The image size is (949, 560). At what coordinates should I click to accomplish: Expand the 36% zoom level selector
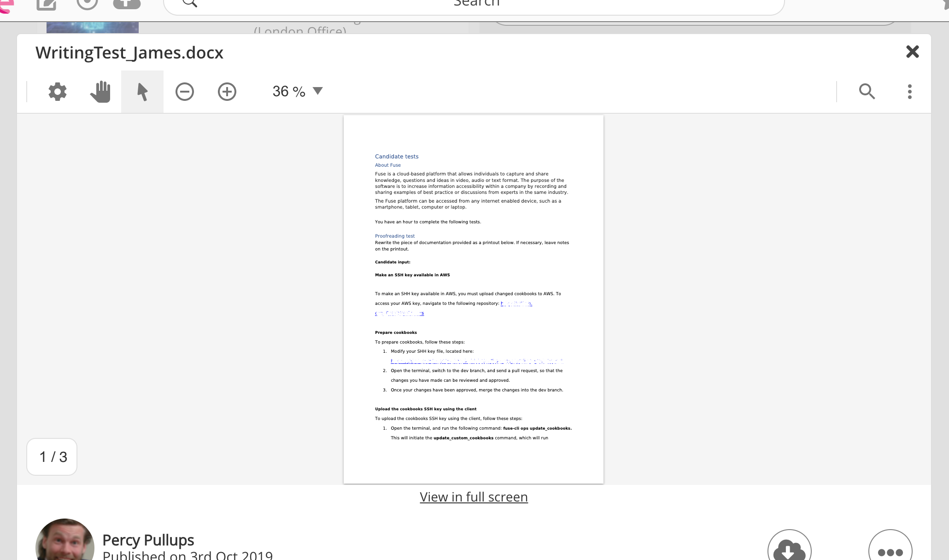pos(298,91)
